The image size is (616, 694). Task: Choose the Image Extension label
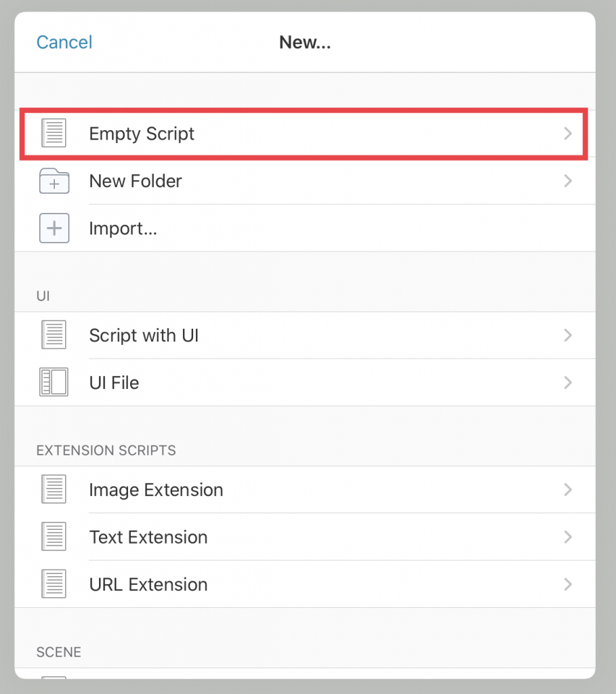[157, 490]
